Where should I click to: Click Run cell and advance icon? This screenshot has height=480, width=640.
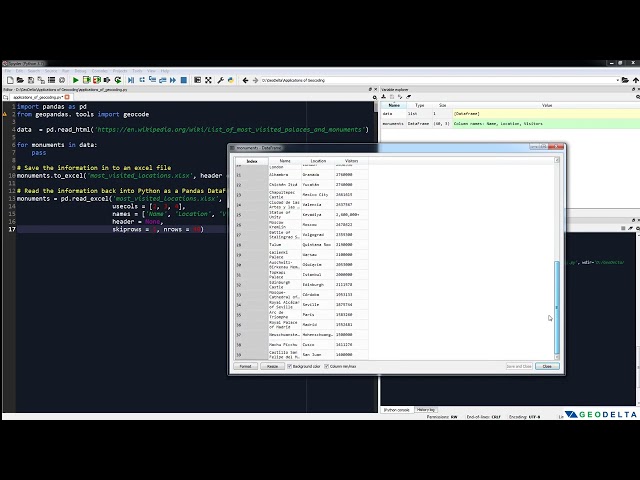pos(97,80)
